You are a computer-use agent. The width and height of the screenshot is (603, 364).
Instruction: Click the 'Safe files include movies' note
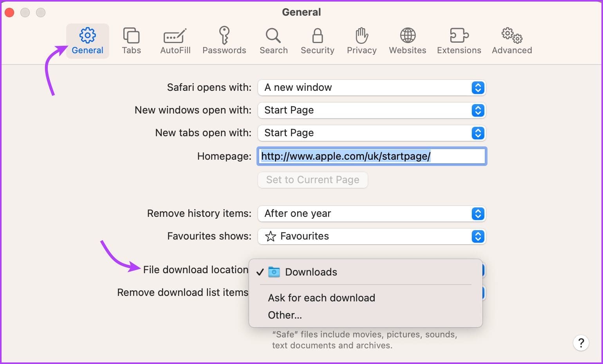tap(365, 340)
